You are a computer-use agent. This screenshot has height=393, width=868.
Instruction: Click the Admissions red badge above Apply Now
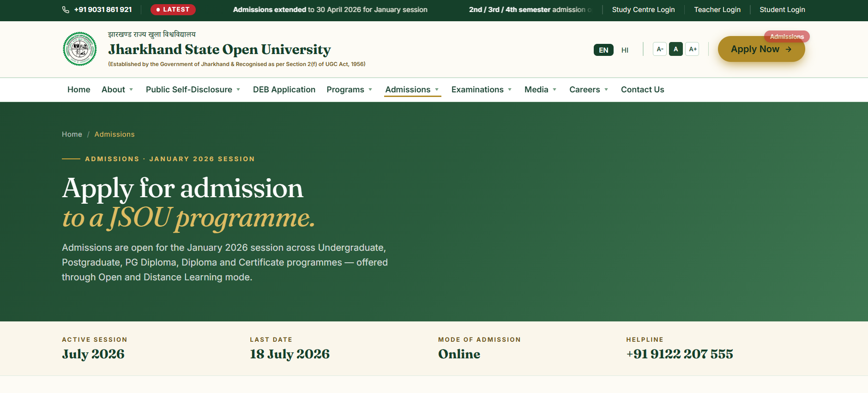coord(787,36)
